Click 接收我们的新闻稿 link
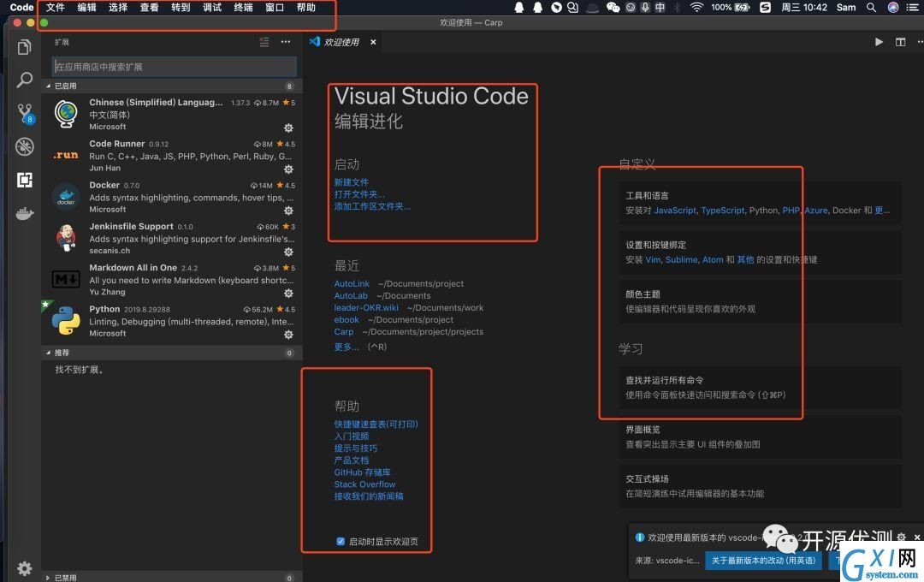924x582 pixels. point(369,496)
